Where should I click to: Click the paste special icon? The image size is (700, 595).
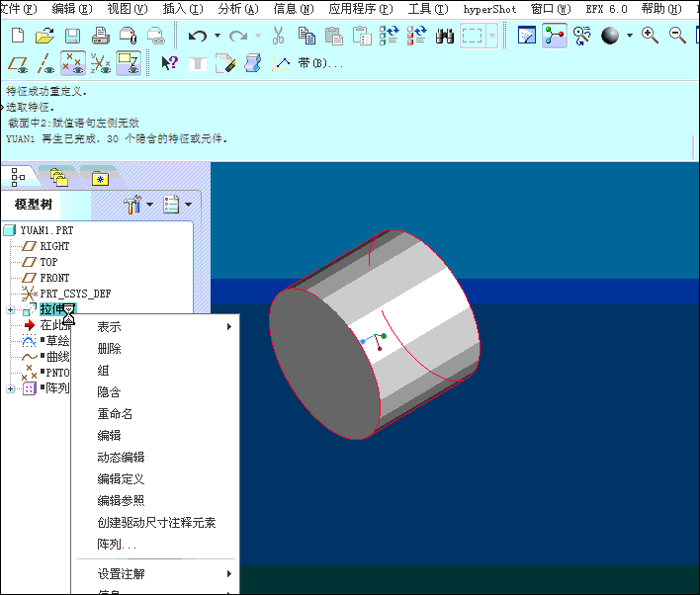tap(362, 36)
